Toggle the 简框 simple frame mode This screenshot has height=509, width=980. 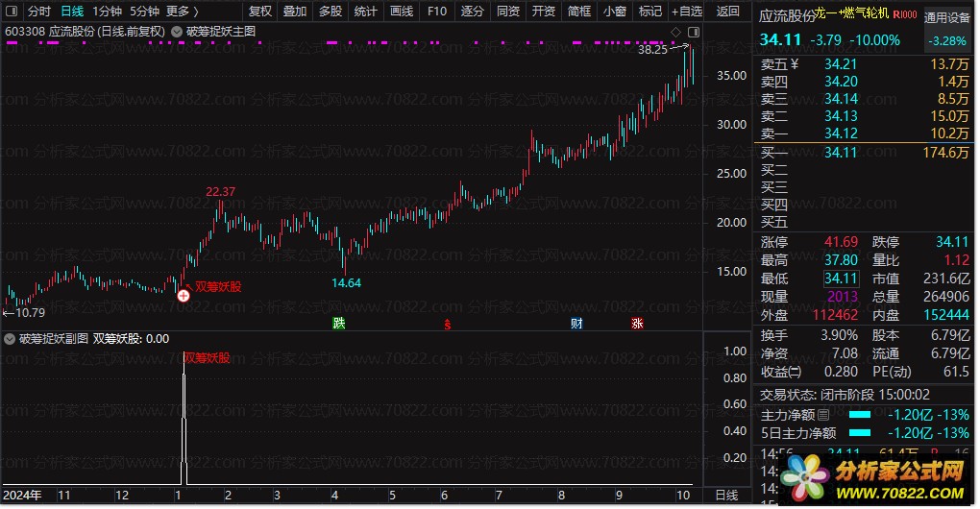coord(579,12)
